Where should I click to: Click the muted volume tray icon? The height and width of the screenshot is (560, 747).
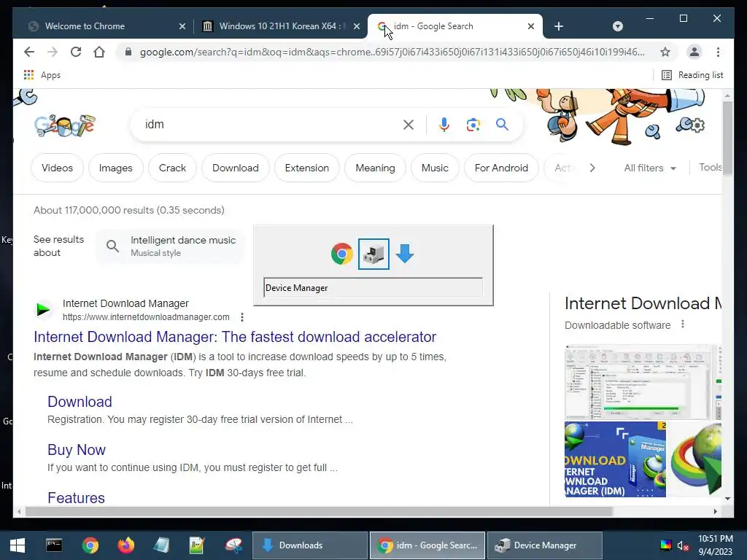(683, 545)
